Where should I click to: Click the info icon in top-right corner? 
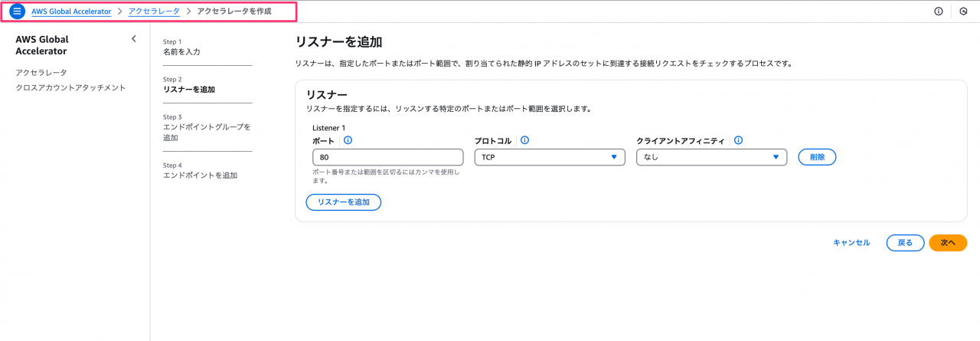(x=939, y=11)
